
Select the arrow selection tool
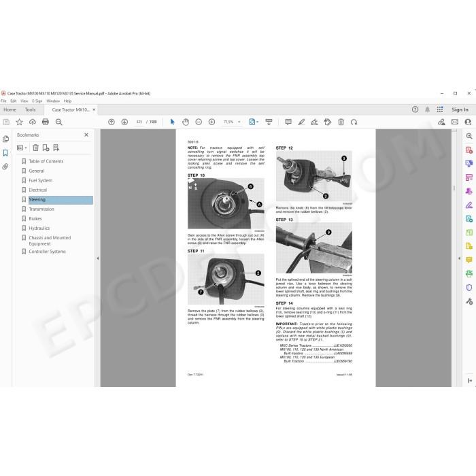(173, 122)
